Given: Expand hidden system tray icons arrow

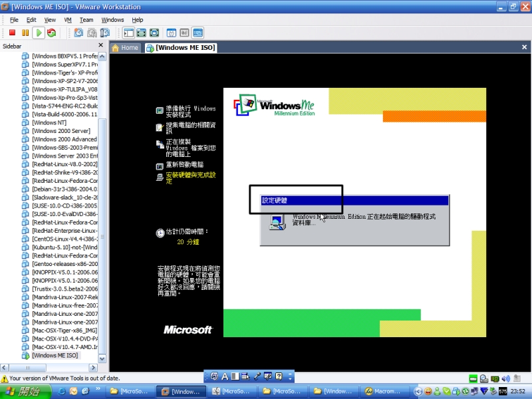Looking at the screenshot, I should (418, 391).
